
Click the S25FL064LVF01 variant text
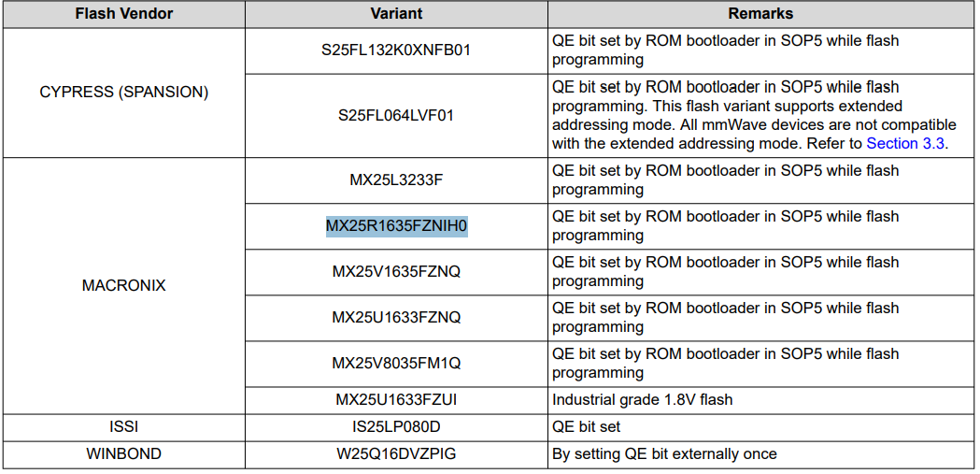click(x=396, y=116)
